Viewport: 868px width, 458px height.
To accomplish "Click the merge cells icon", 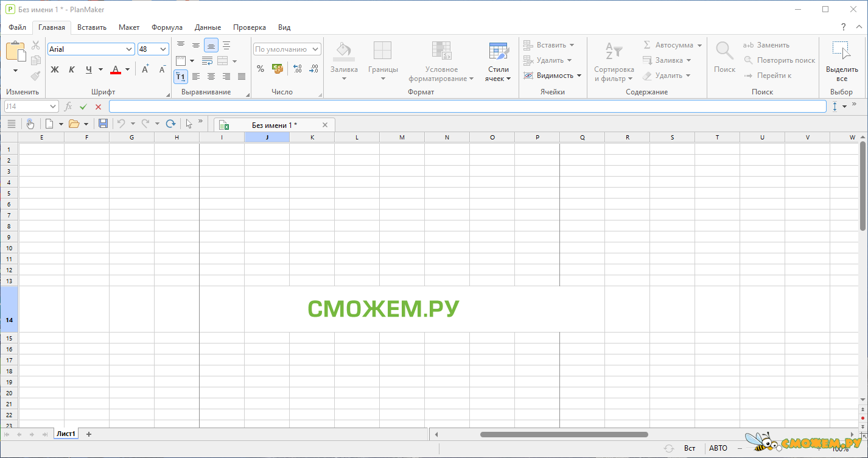I will pos(222,61).
